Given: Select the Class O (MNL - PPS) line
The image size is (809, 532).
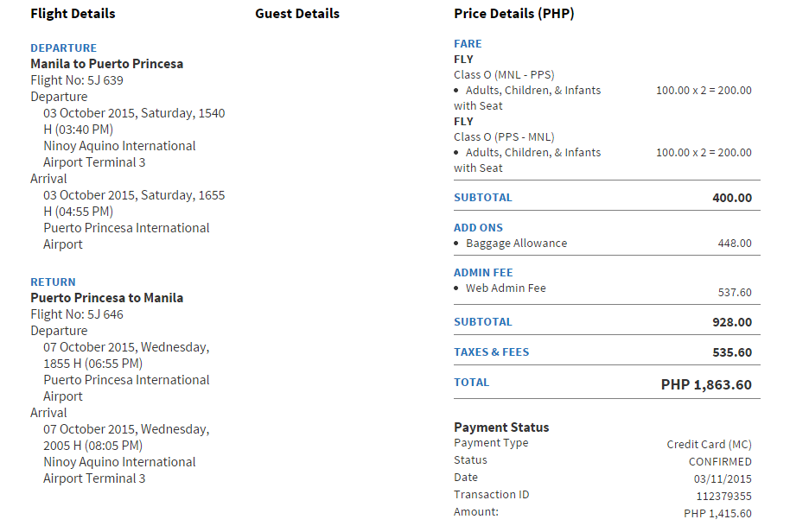Looking at the screenshot, I should (504, 74).
